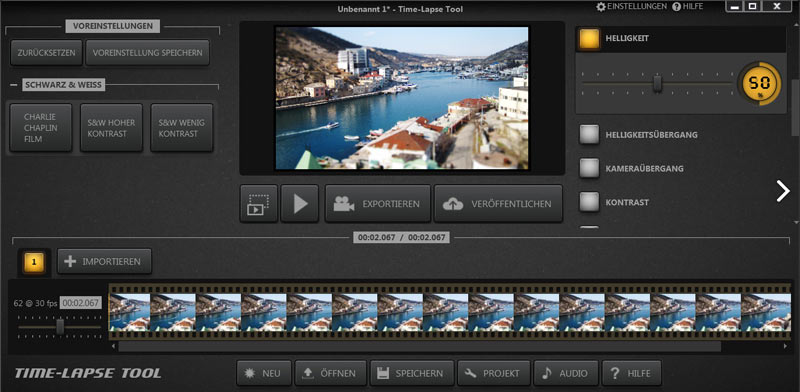Viewport: 800px width, 392px height.
Task: Click the Voreinstellungen header label
Action: 113,26
